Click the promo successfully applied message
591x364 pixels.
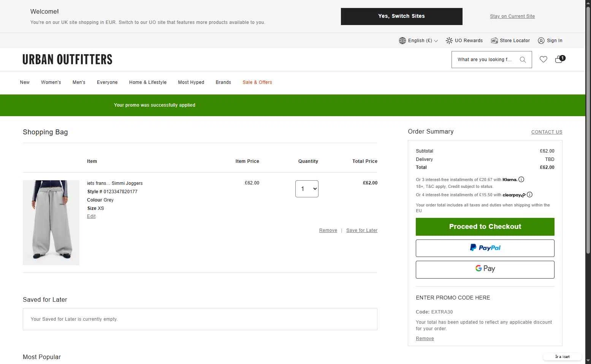[x=155, y=105]
